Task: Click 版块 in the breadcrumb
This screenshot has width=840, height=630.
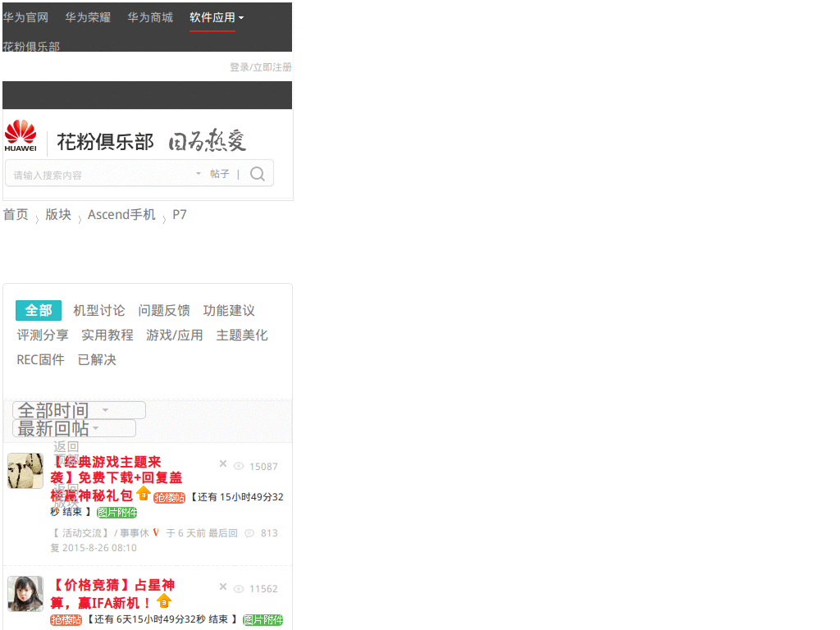Action: [x=58, y=214]
